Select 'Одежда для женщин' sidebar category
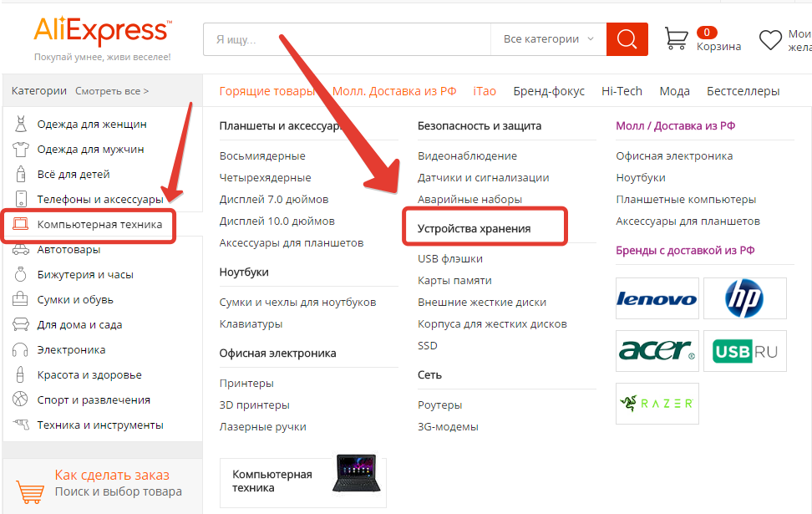The image size is (812, 514). (92, 125)
